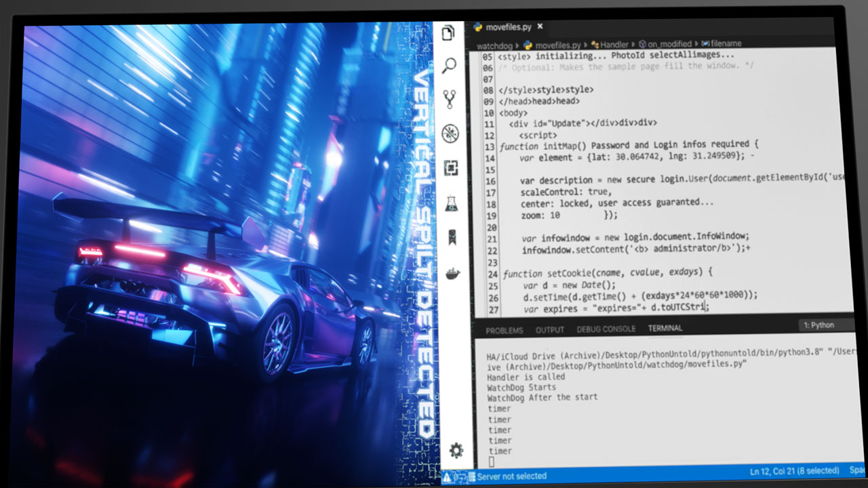Click the Docker whale icon
868x488 pixels.
tap(453, 273)
